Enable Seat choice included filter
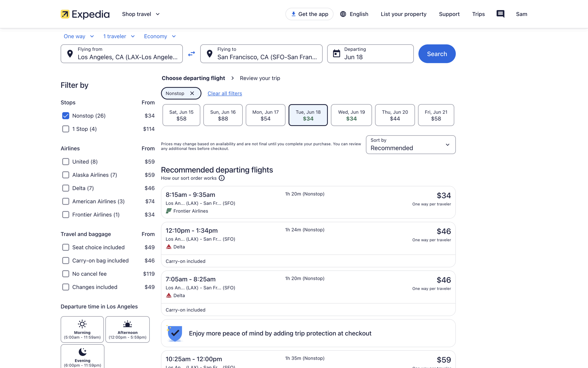The width and height of the screenshot is (588, 368). pos(66,247)
